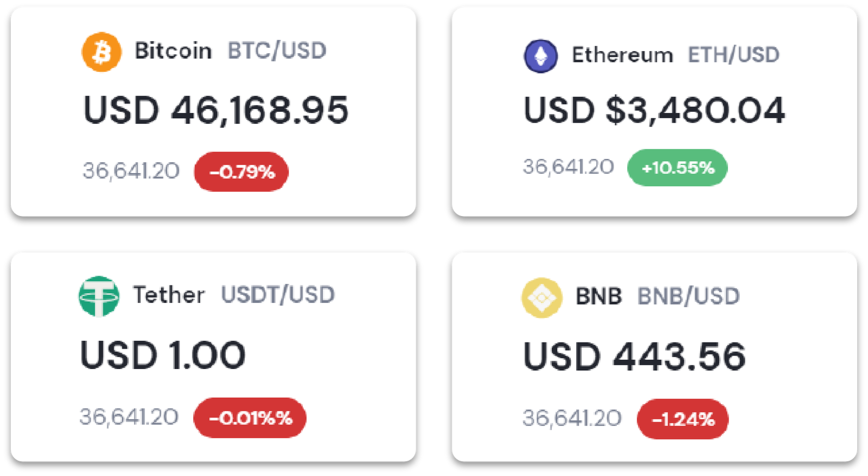Select the BNB -1.24% red badge
This screenshot has height=476, width=868.
coord(682,419)
